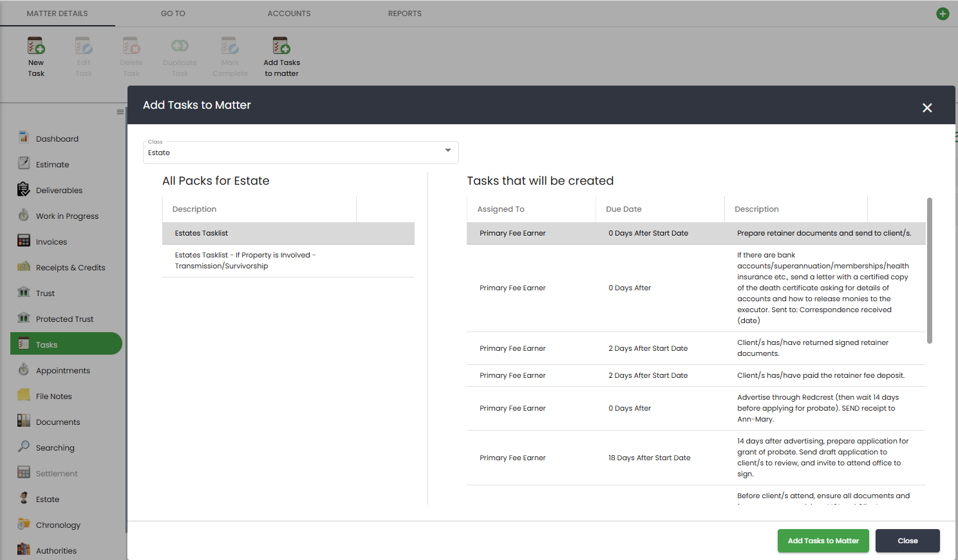Open the Go To tab
958x560 pixels.
click(173, 14)
